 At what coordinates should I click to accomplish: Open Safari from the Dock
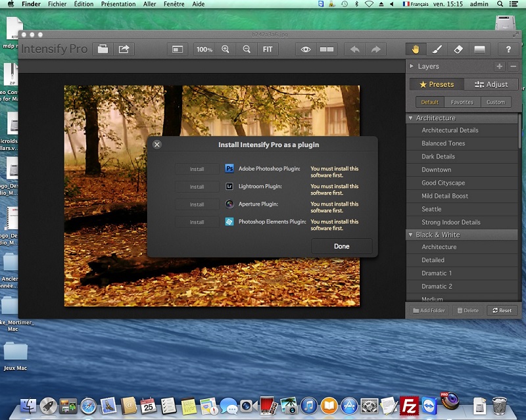click(x=89, y=406)
